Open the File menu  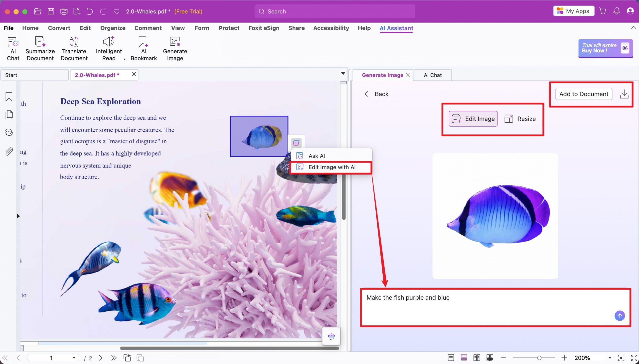tap(8, 28)
